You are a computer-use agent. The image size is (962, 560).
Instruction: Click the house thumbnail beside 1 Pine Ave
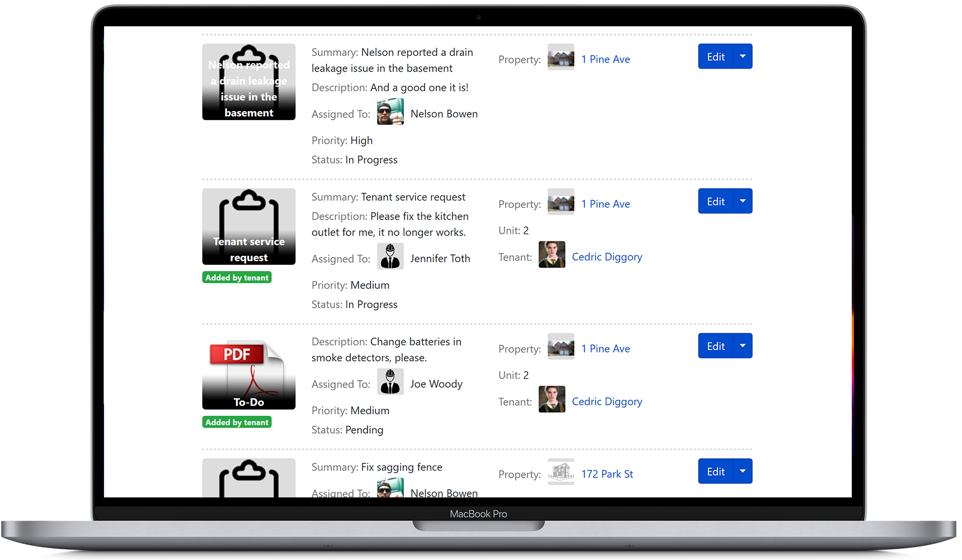point(560,56)
